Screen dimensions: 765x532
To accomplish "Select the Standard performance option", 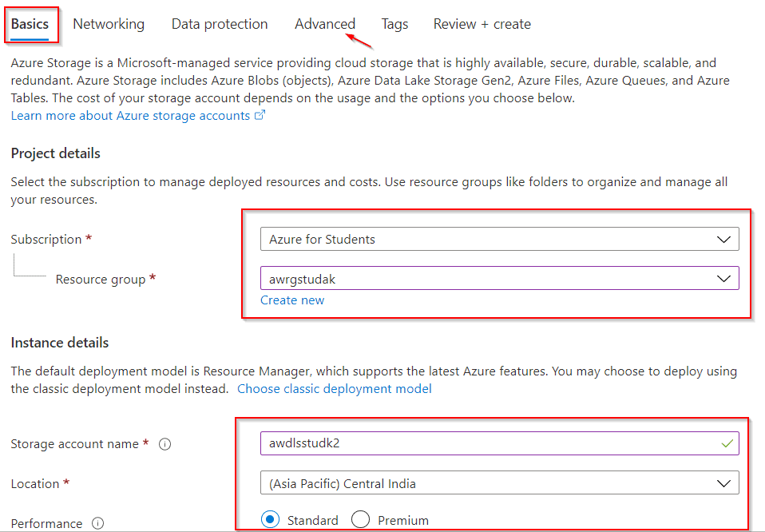I will (271, 520).
